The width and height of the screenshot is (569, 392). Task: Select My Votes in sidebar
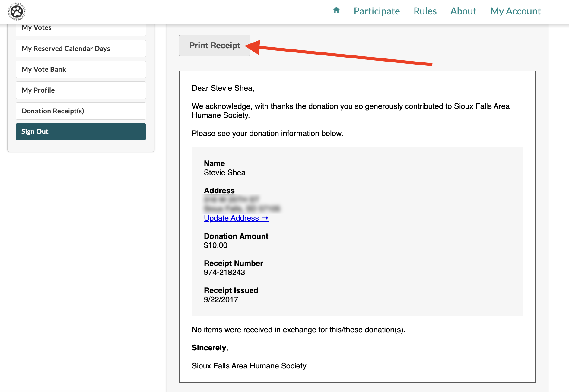[81, 28]
